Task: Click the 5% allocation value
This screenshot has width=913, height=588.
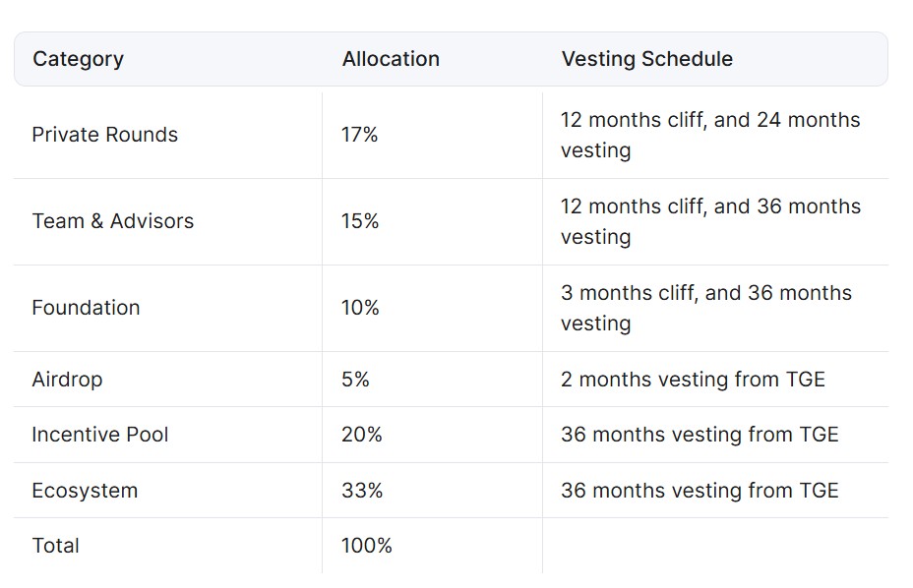Action: click(355, 379)
